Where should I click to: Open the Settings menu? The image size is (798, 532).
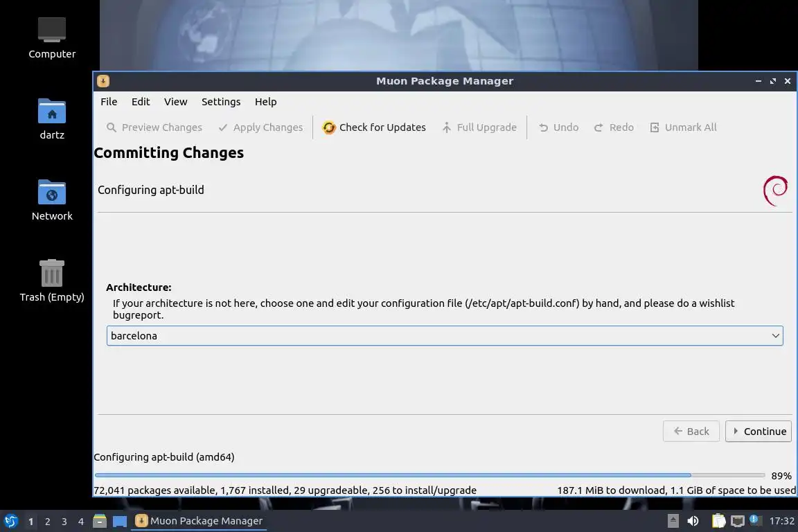tap(221, 102)
